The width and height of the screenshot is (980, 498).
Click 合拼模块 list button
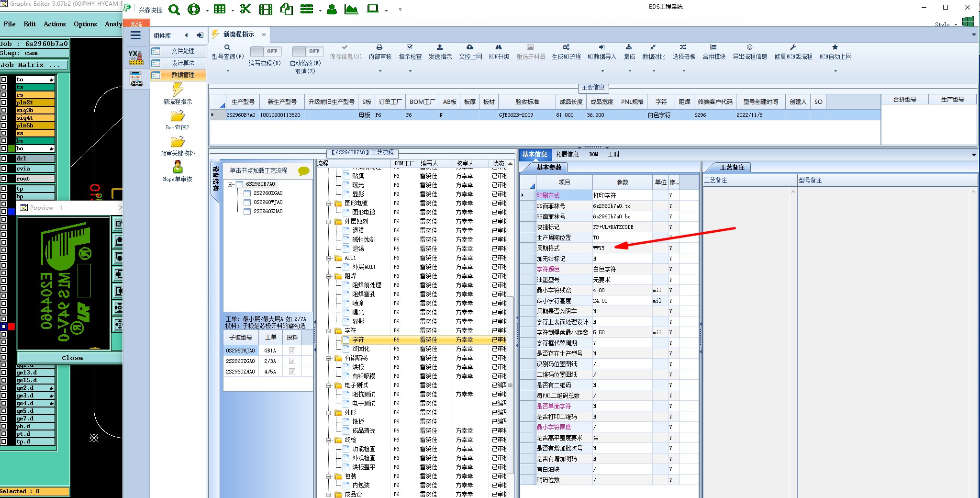coord(713,52)
